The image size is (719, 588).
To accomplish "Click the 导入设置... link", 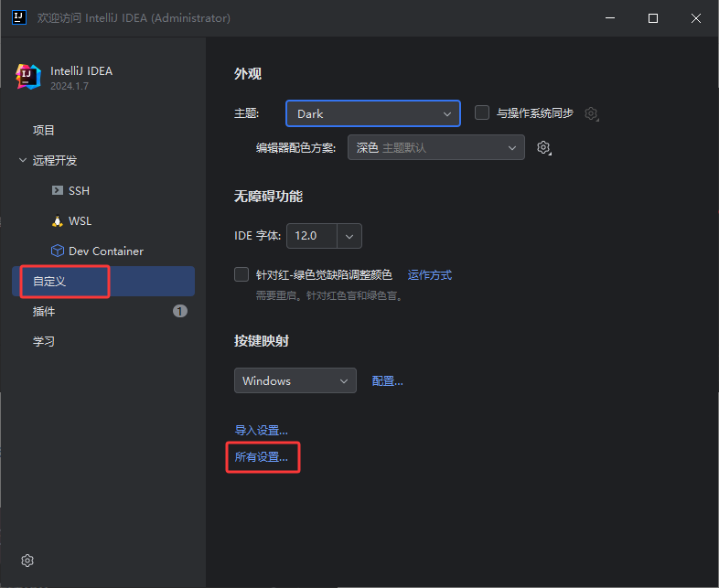I will click(262, 430).
